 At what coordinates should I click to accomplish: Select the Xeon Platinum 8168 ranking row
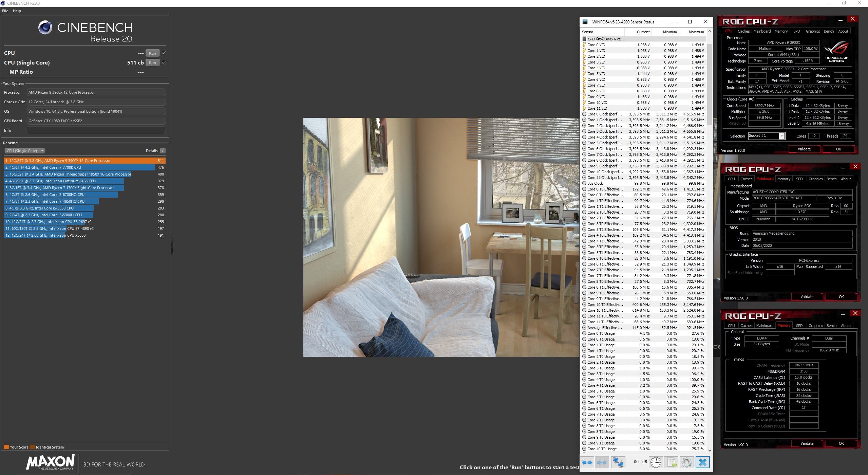(x=85, y=181)
